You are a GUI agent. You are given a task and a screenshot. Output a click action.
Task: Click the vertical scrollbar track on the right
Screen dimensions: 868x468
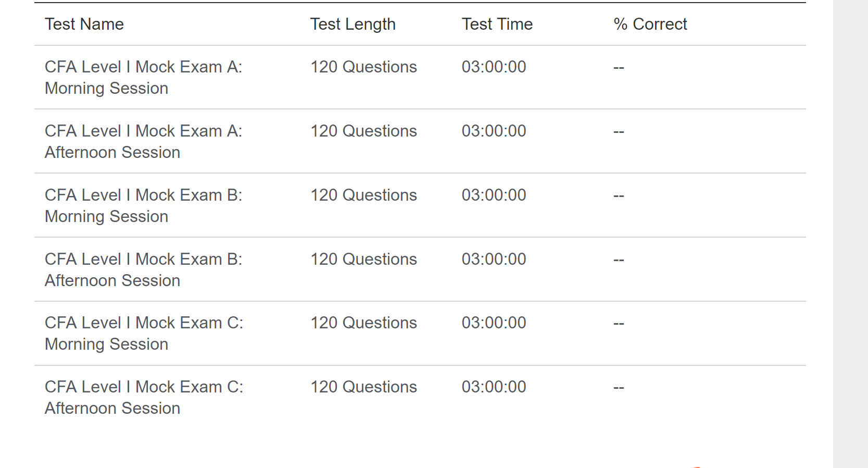[850, 235]
